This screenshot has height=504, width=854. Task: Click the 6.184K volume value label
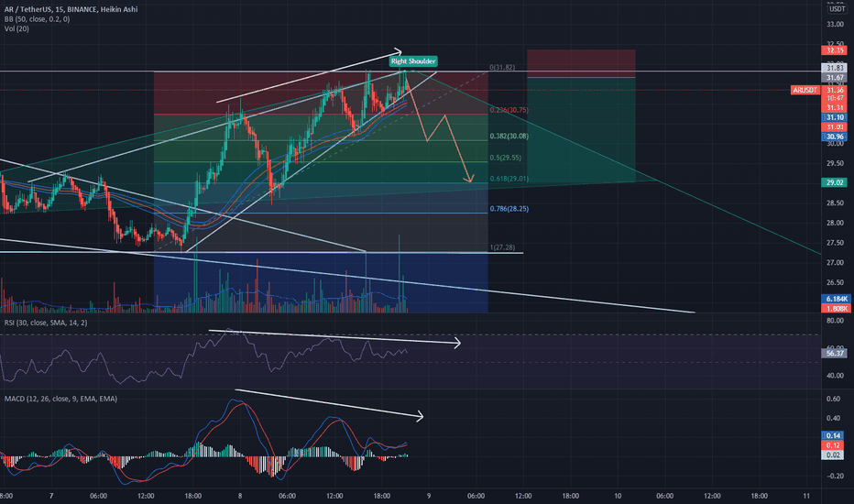(836, 299)
